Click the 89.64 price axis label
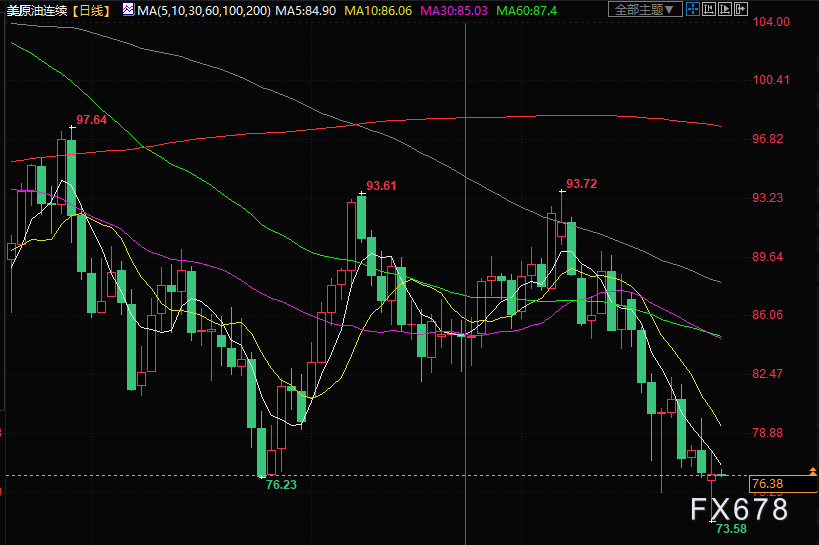819x545 pixels. click(x=768, y=256)
